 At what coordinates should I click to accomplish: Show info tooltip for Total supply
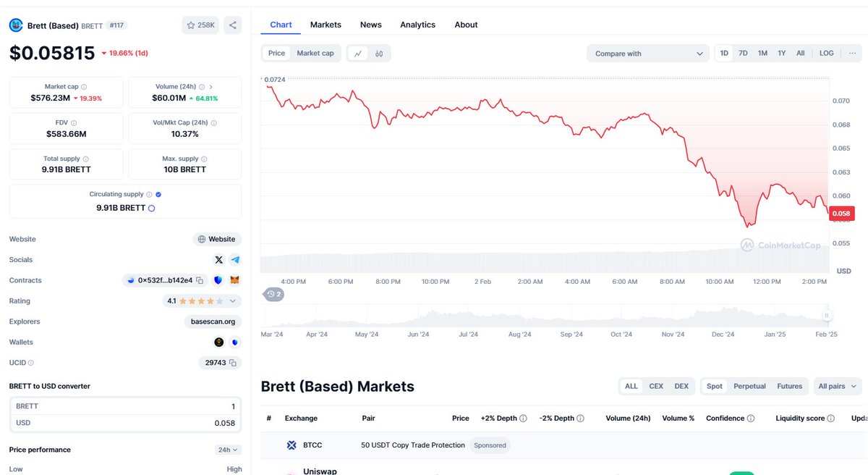tap(86, 159)
